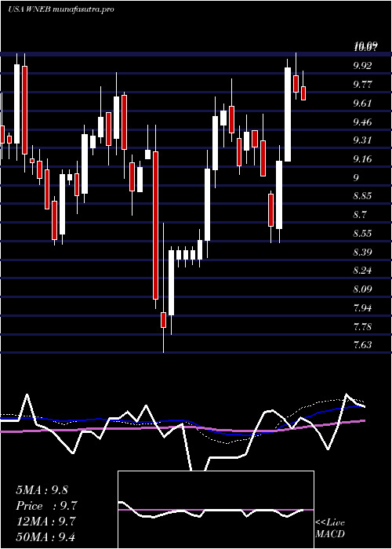Image resolution: width=392 pixels, height=549 pixels.
Task: Click the last red candlestick on the right
Action: pyautogui.click(x=303, y=93)
